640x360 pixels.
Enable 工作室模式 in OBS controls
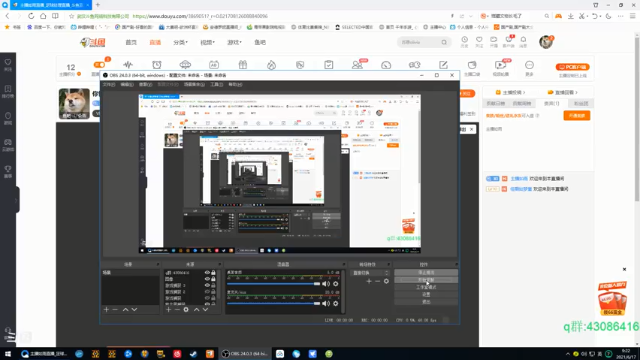click(426, 287)
